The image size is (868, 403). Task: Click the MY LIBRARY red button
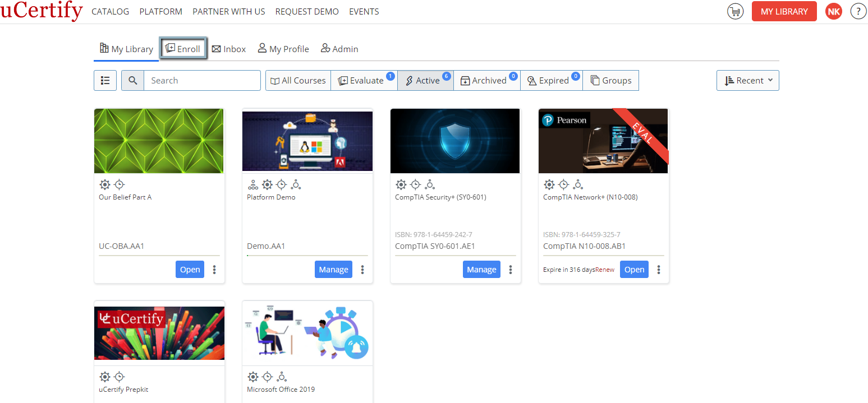(784, 11)
